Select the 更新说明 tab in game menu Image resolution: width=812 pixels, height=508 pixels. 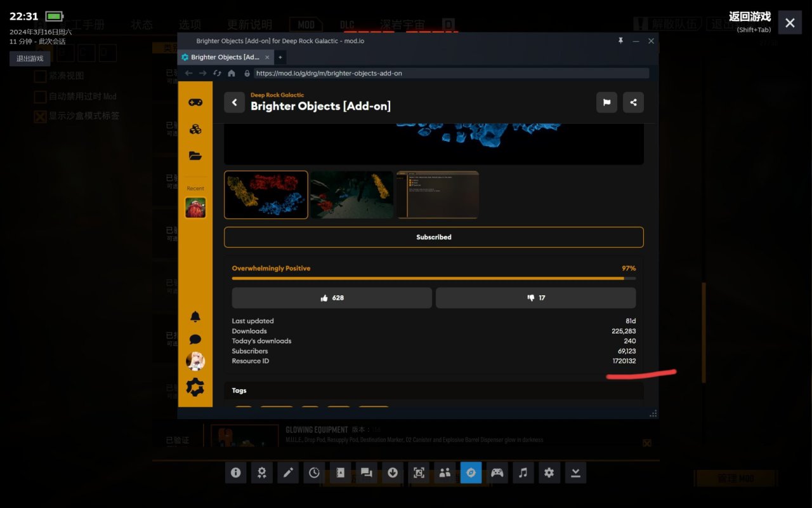249,25
